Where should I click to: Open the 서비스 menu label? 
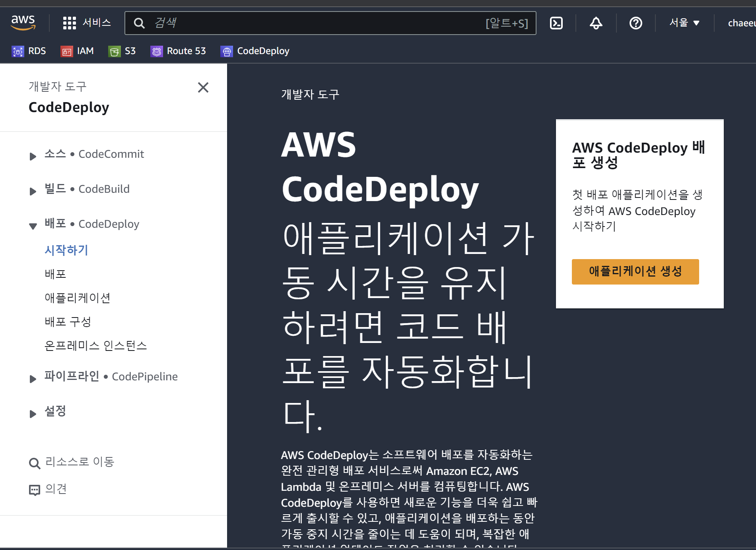click(x=97, y=23)
